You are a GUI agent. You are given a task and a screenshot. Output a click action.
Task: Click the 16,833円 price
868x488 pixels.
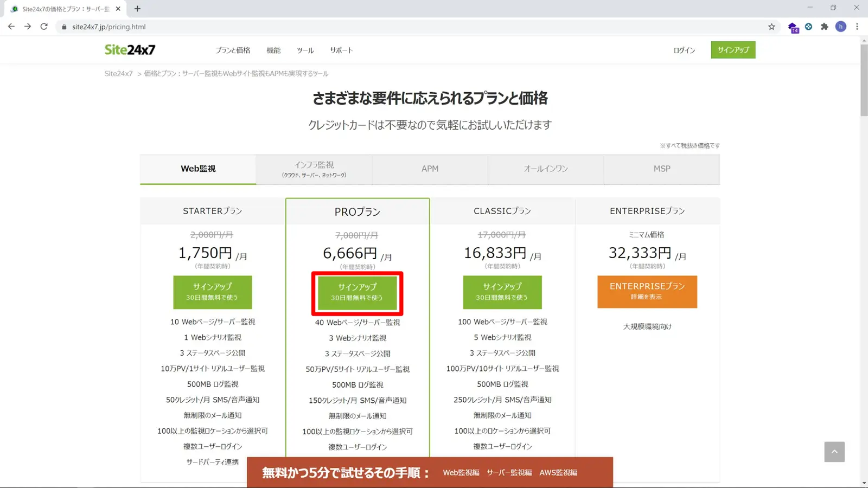pos(495,253)
